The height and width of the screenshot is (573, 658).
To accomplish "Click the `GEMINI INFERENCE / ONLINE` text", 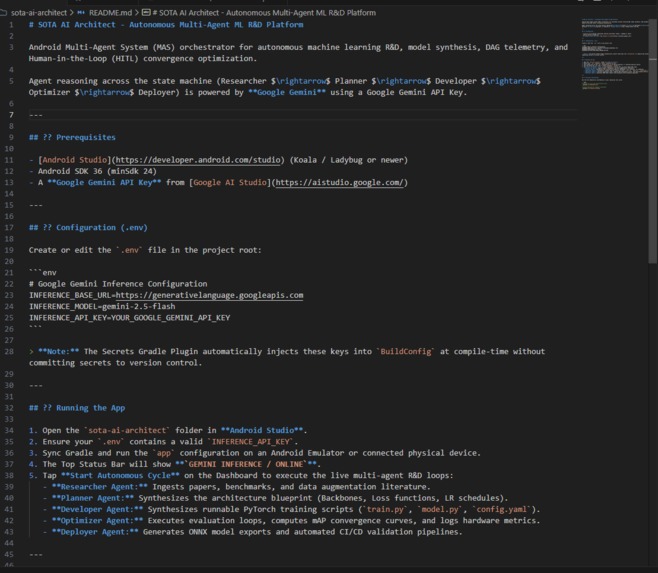I will pyautogui.click(x=246, y=464).
